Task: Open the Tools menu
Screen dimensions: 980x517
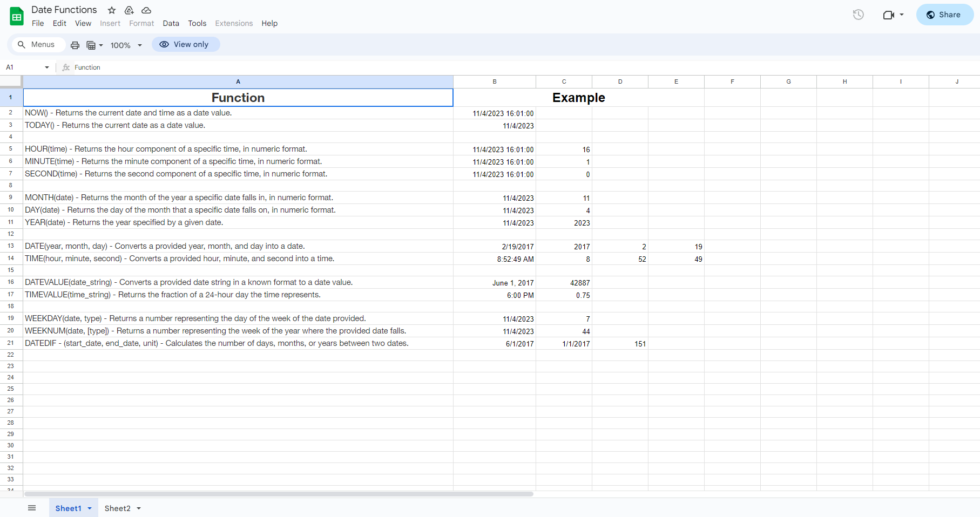Action: 197,23
